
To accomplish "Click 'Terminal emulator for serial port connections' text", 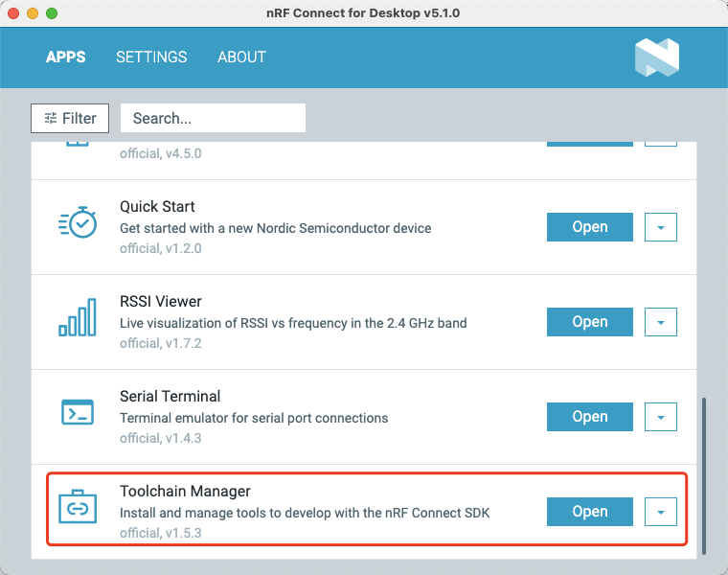I will point(254,418).
